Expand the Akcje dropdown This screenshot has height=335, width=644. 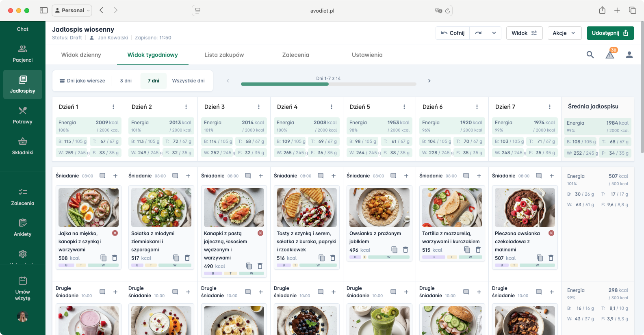coord(564,33)
